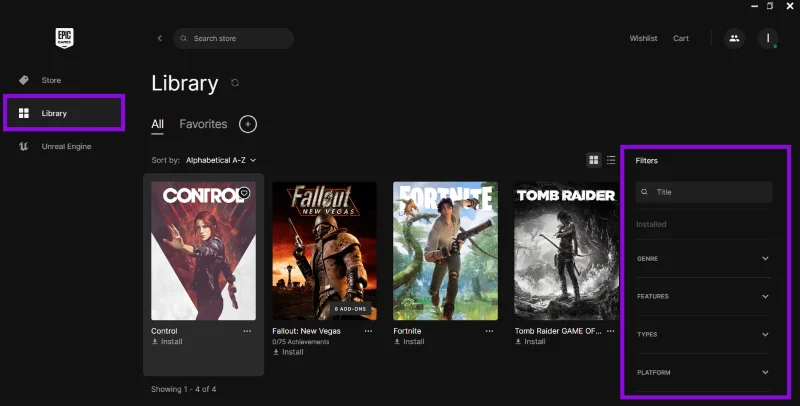Image resolution: width=800 pixels, height=406 pixels.
Task: Open the Sort by Alphabetical A-Z dropdown
Action: click(x=221, y=160)
